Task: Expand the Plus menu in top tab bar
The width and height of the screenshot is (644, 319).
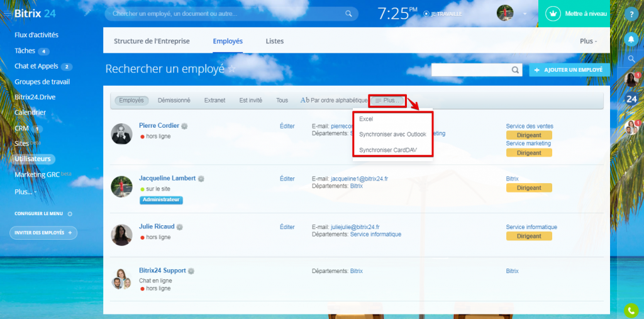Action: tap(588, 41)
